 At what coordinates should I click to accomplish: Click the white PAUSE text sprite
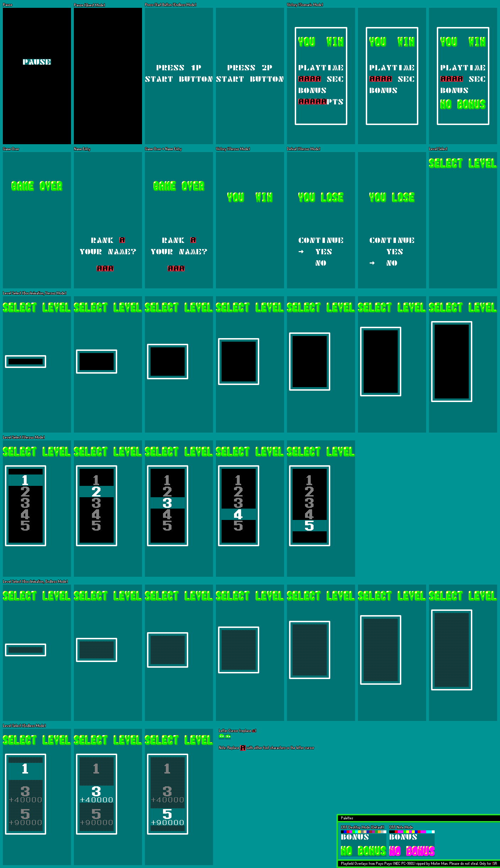tap(37, 62)
